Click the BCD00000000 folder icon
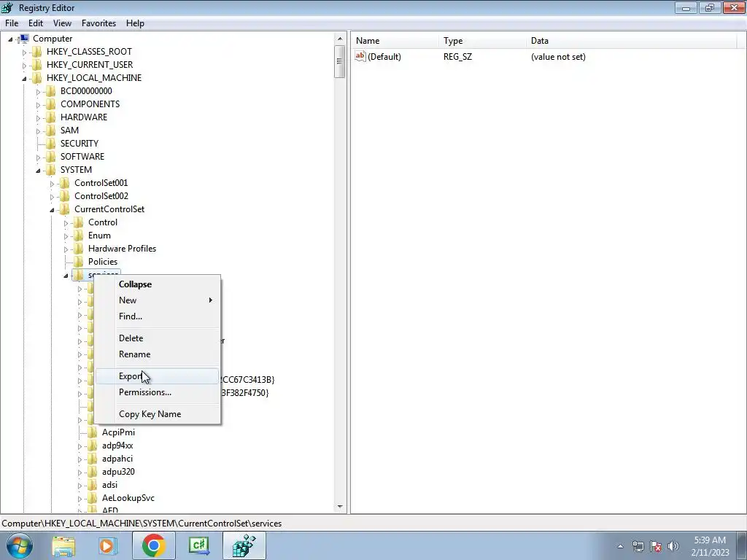This screenshot has width=747, height=560. pos(51,91)
